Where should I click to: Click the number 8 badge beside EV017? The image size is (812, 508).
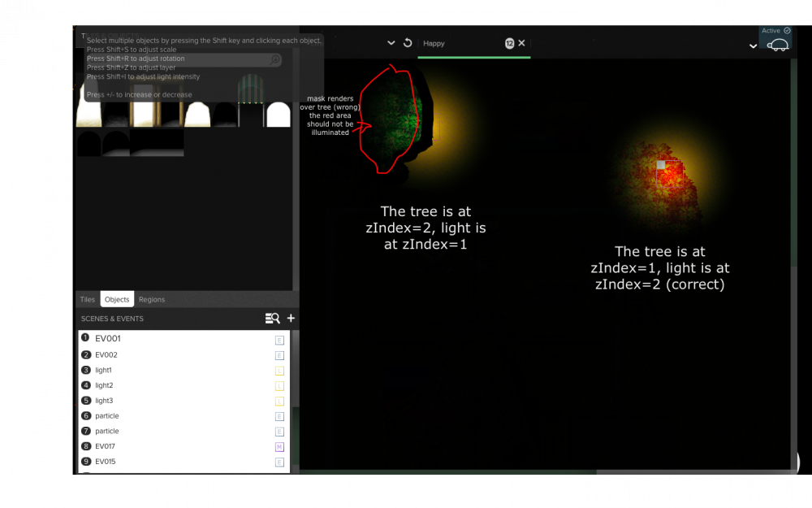[x=86, y=445]
